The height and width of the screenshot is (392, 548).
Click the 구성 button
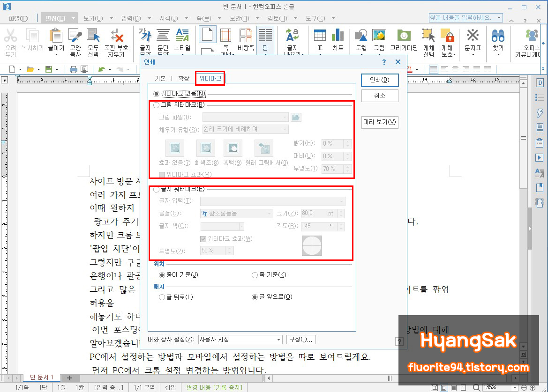(x=301, y=340)
